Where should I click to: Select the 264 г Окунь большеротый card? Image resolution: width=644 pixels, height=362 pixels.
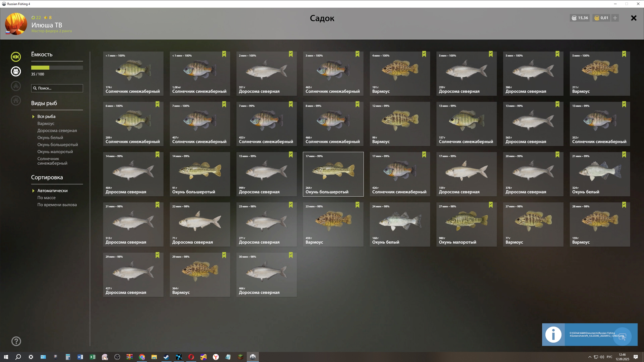[333, 174]
